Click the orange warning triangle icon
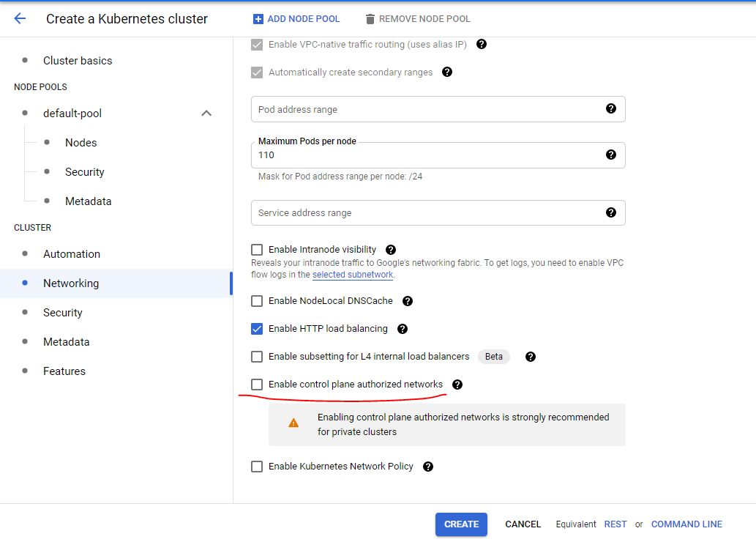 293,423
